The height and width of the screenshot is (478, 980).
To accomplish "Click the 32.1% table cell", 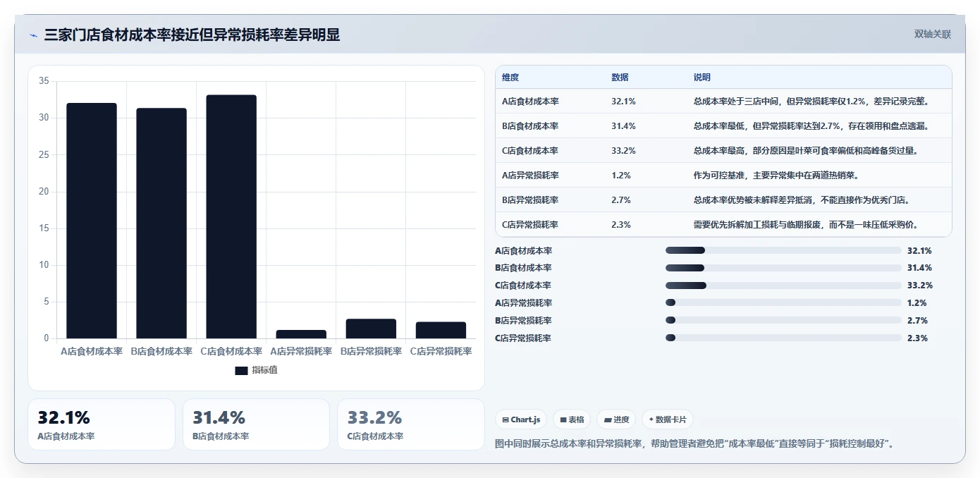I will point(623,102).
